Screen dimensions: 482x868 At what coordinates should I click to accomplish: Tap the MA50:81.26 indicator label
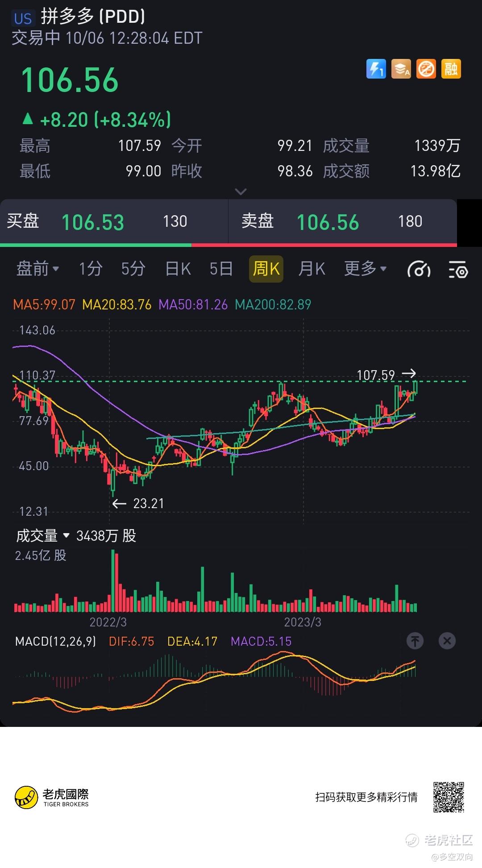coord(193,305)
